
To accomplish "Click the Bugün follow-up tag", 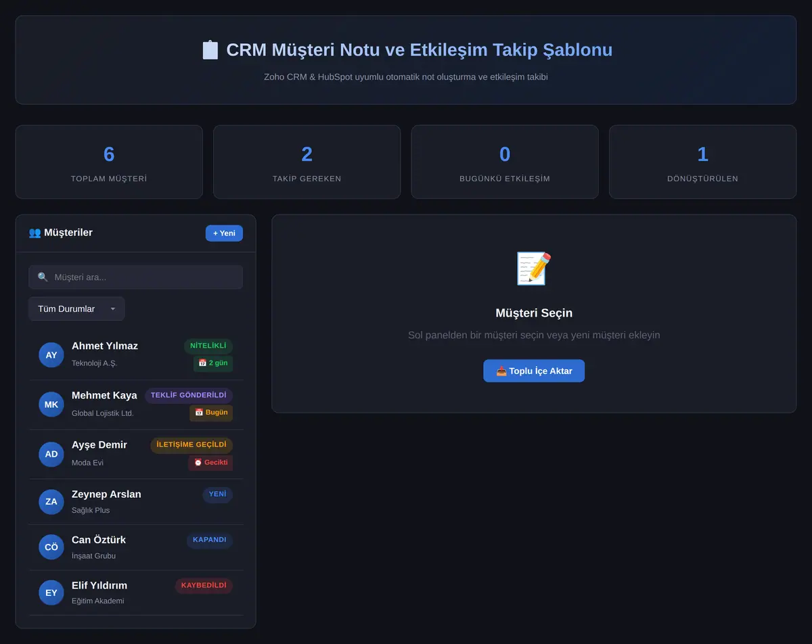I will (211, 413).
